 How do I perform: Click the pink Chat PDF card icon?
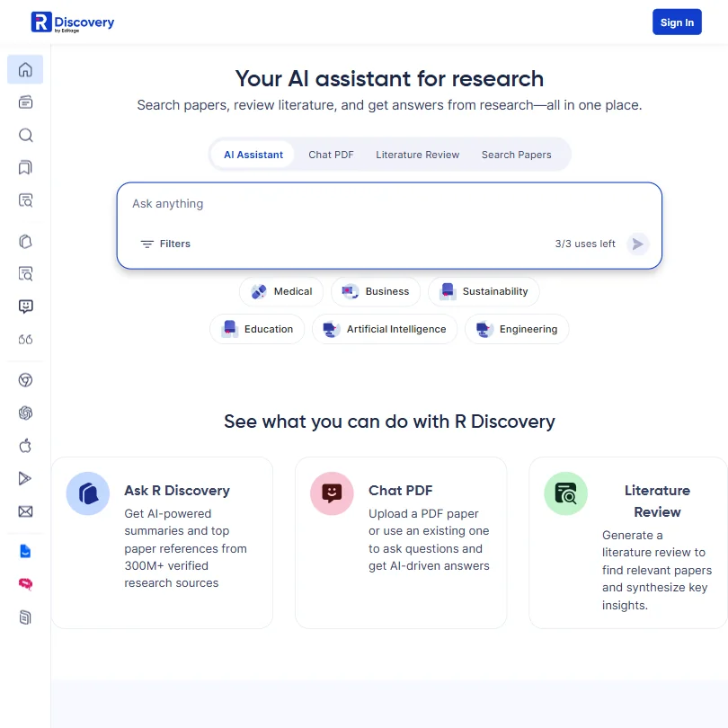(332, 493)
